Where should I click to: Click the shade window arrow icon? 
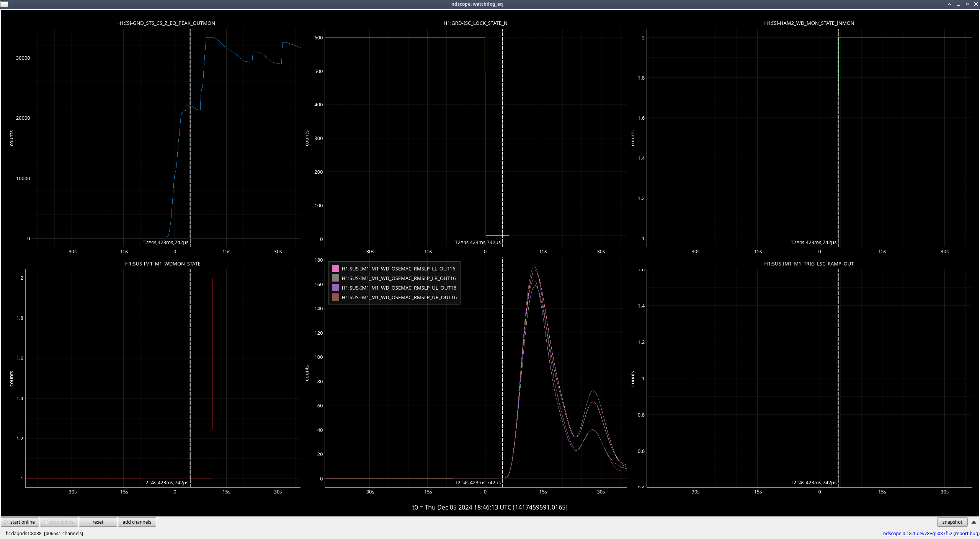coord(949,4)
